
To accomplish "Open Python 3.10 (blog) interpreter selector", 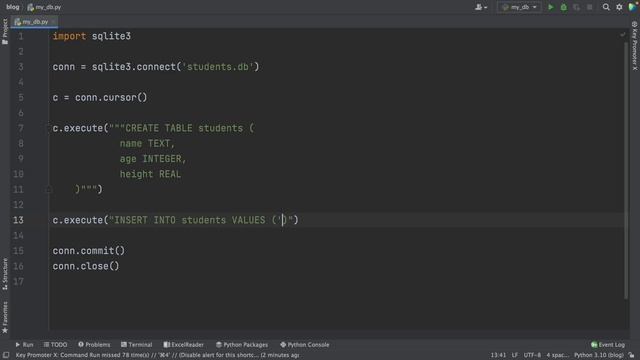I will 598,356.
